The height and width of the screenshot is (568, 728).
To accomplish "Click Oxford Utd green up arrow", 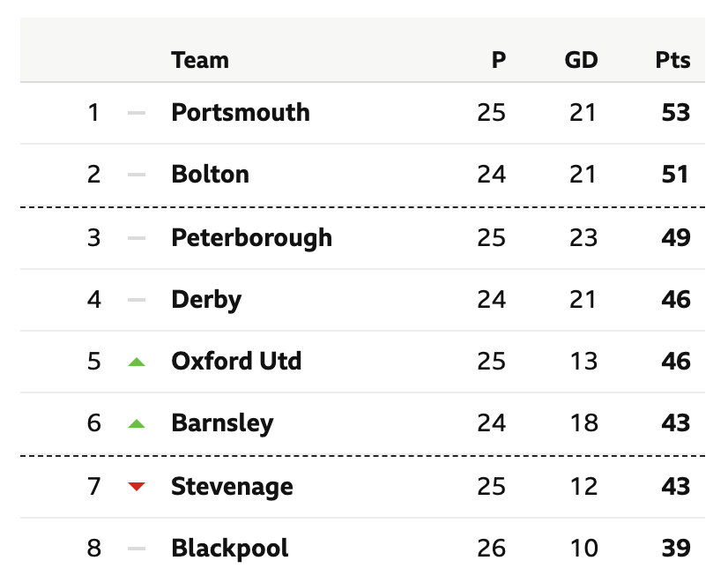I will coord(137,362).
